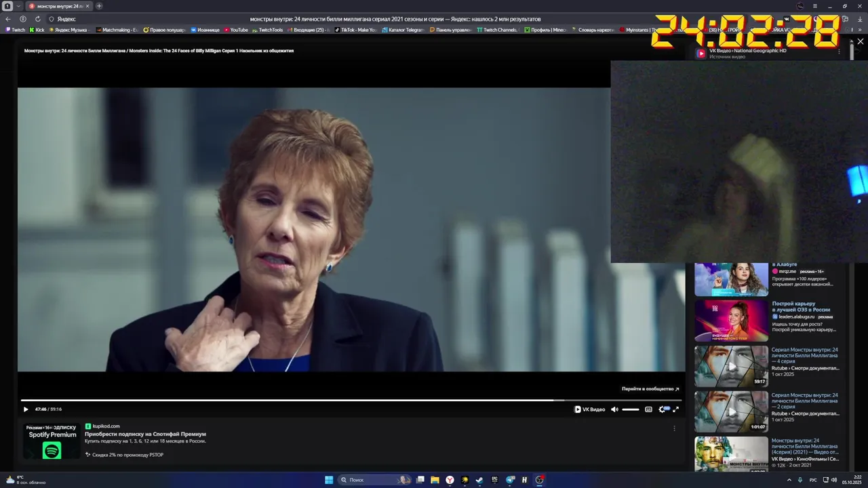The width and height of the screenshot is (868, 488).
Task: Open the OBS Studio taskbar icon
Action: tap(539, 480)
